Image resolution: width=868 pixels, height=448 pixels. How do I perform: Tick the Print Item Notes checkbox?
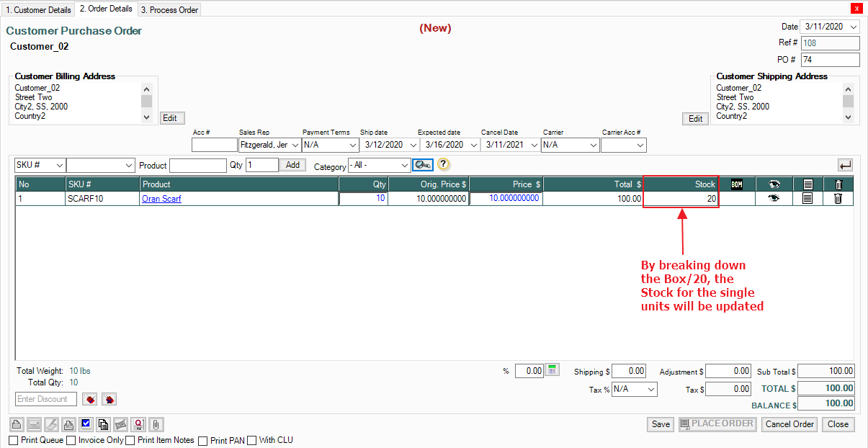(130, 440)
